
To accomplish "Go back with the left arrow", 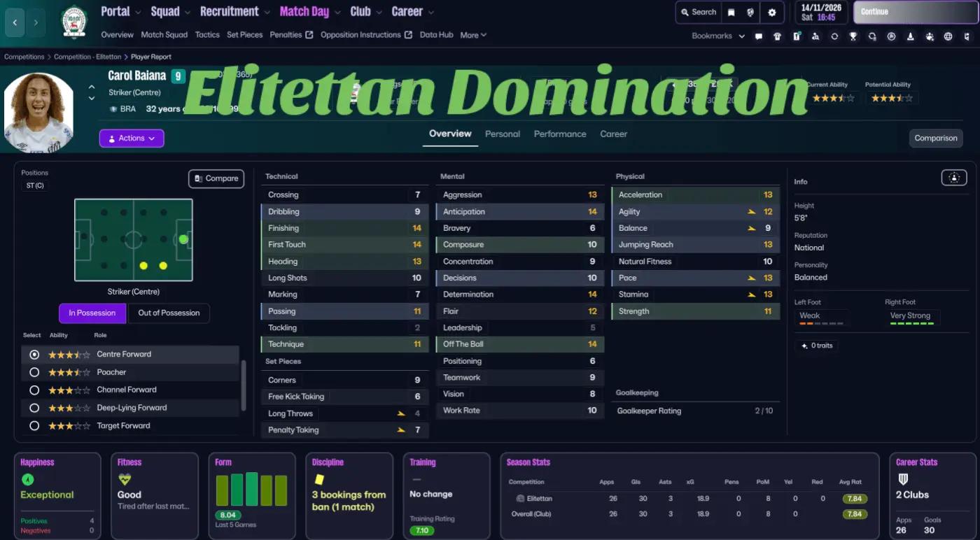I will (x=15, y=22).
